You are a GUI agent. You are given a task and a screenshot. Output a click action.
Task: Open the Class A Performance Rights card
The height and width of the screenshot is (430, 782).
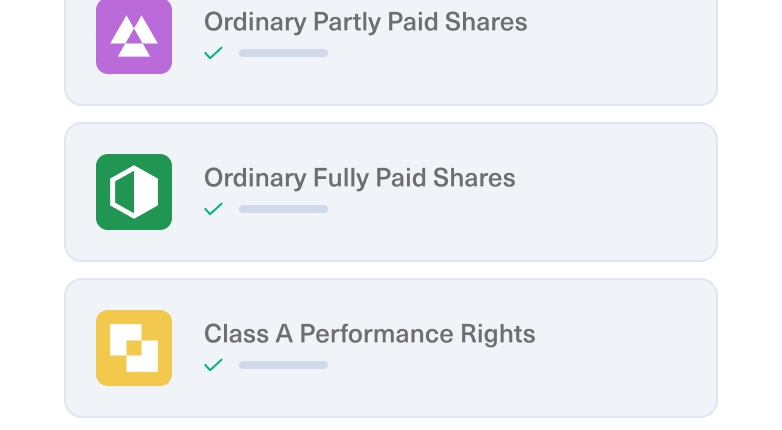(391, 348)
